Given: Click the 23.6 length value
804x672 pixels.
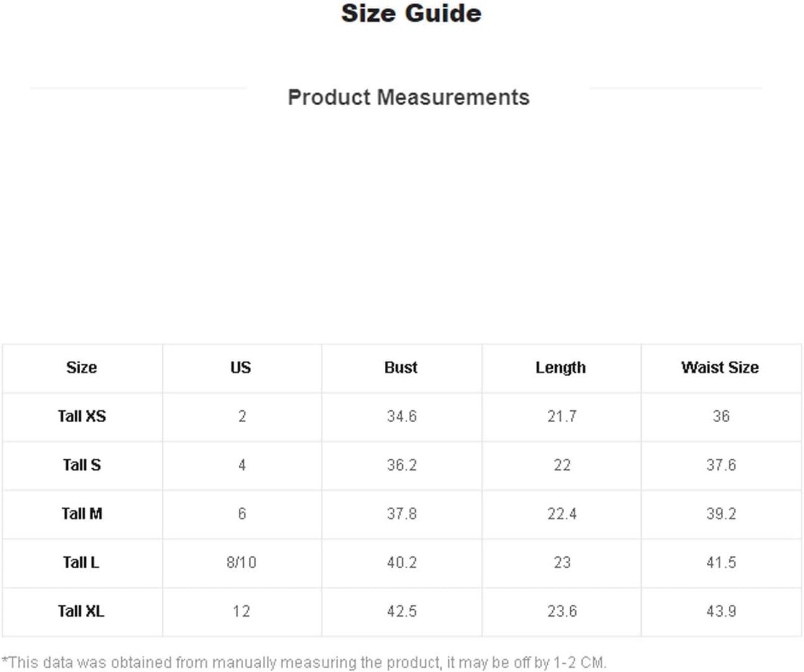Looking at the screenshot, I should pos(562,611).
